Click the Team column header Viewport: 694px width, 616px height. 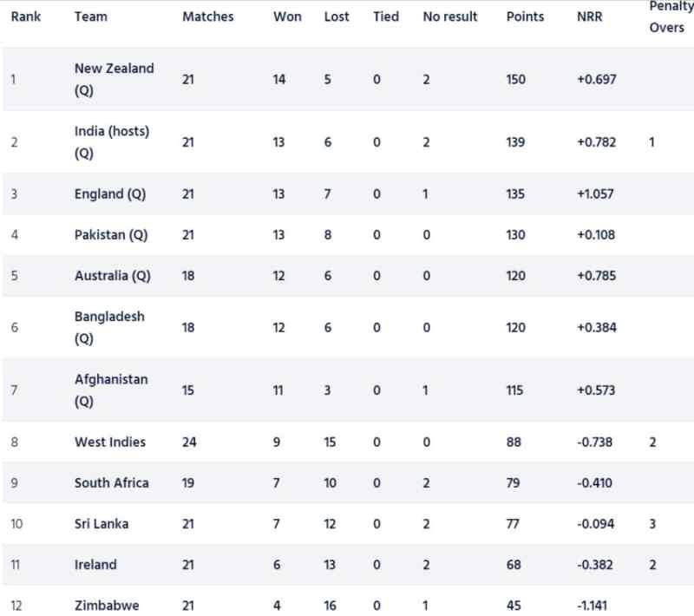click(x=91, y=16)
